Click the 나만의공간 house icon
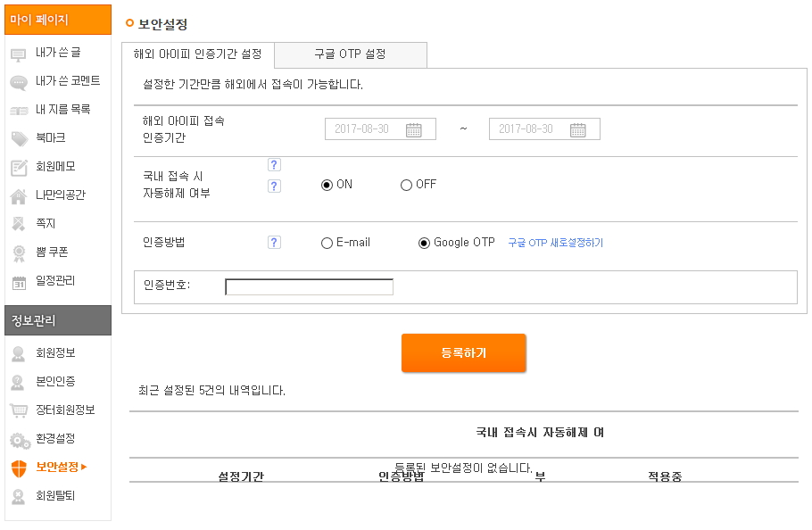Image resolution: width=812 pixels, height=530 pixels. pos(19,196)
